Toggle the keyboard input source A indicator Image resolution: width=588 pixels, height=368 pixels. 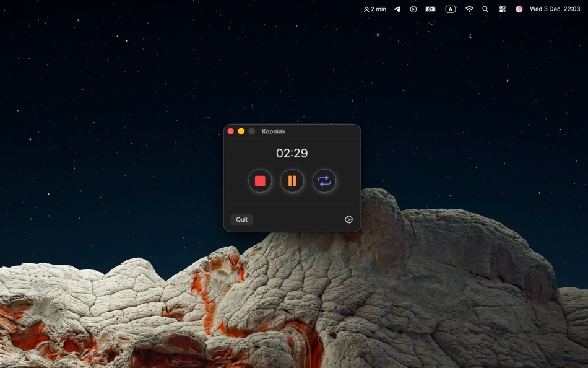click(x=450, y=9)
